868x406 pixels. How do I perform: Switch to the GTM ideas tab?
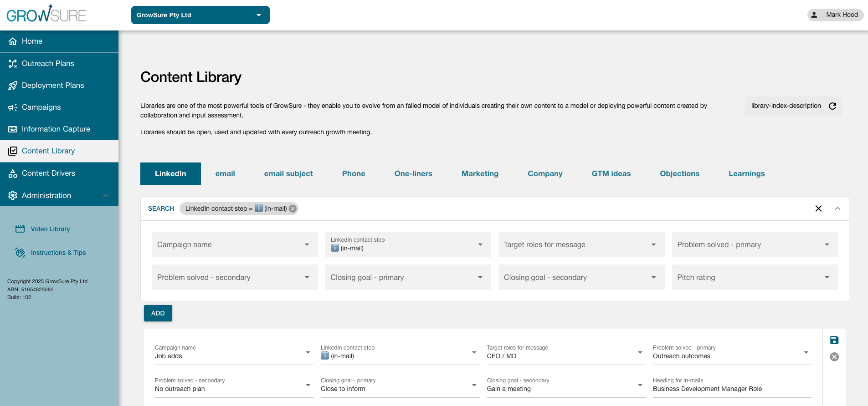611,173
